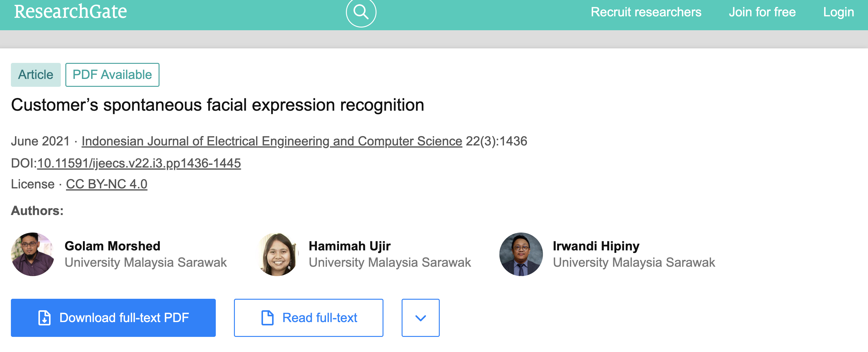
Task: Click Join for free
Action: [762, 12]
